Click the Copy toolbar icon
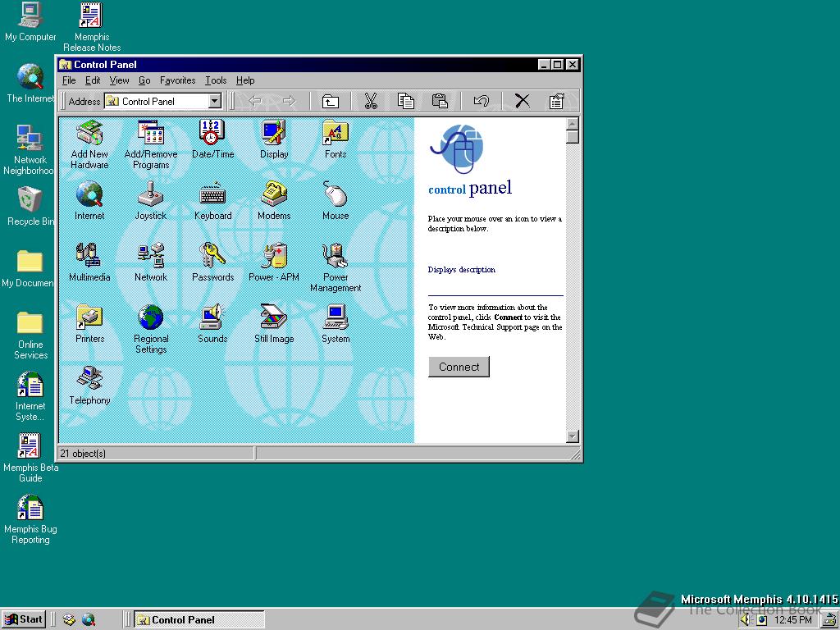 point(405,101)
